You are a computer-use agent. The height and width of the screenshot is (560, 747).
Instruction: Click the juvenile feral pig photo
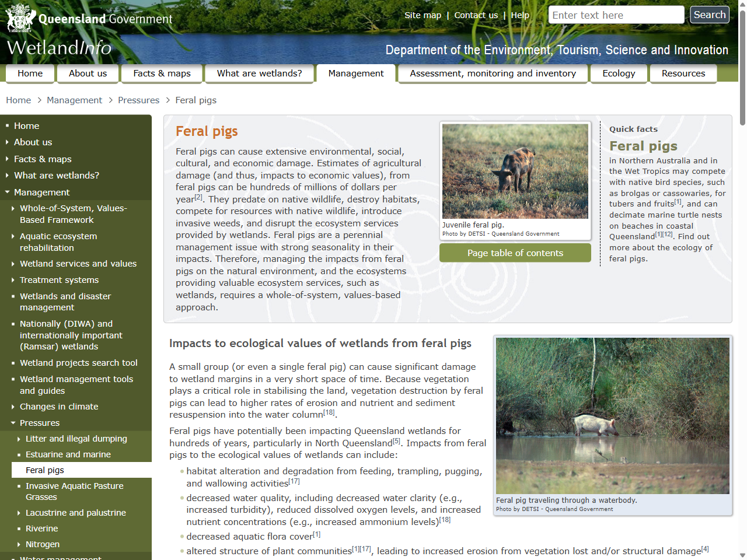click(515, 170)
